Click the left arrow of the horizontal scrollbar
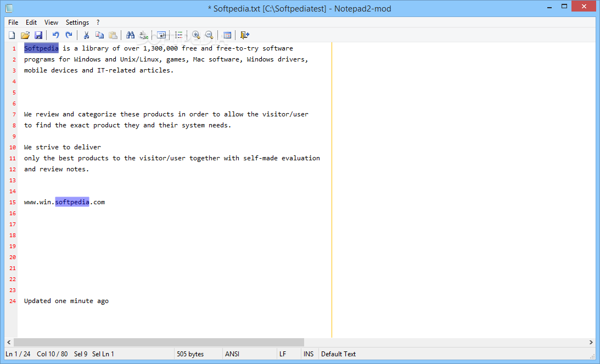This screenshot has height=364, width=600. [x=9, y=342]
